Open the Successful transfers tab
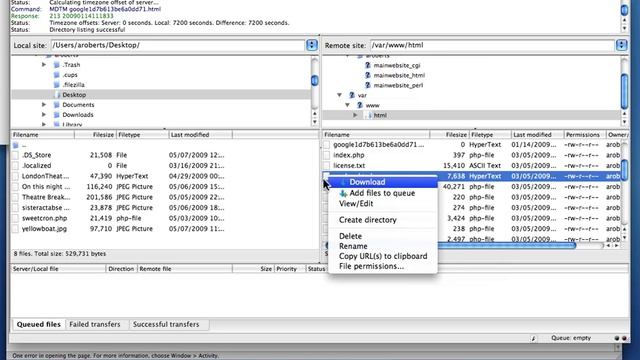Viewport: 640px width, 360px height. click(166, 324)
